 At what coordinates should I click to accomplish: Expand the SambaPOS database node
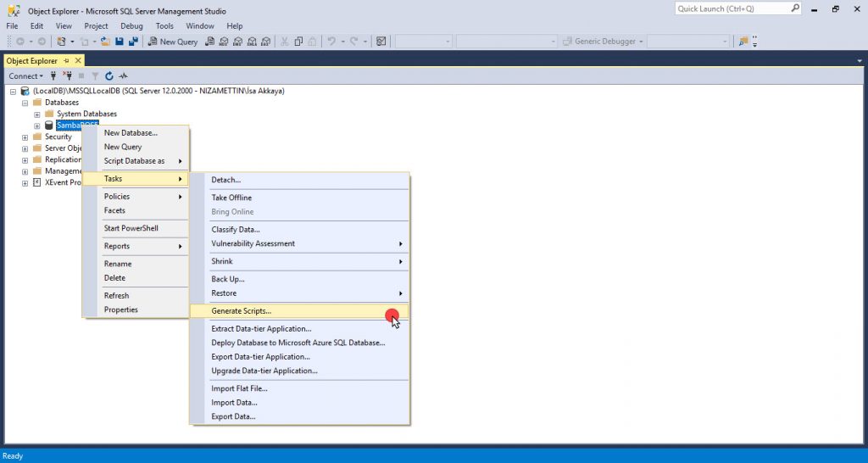coord(37,126)
